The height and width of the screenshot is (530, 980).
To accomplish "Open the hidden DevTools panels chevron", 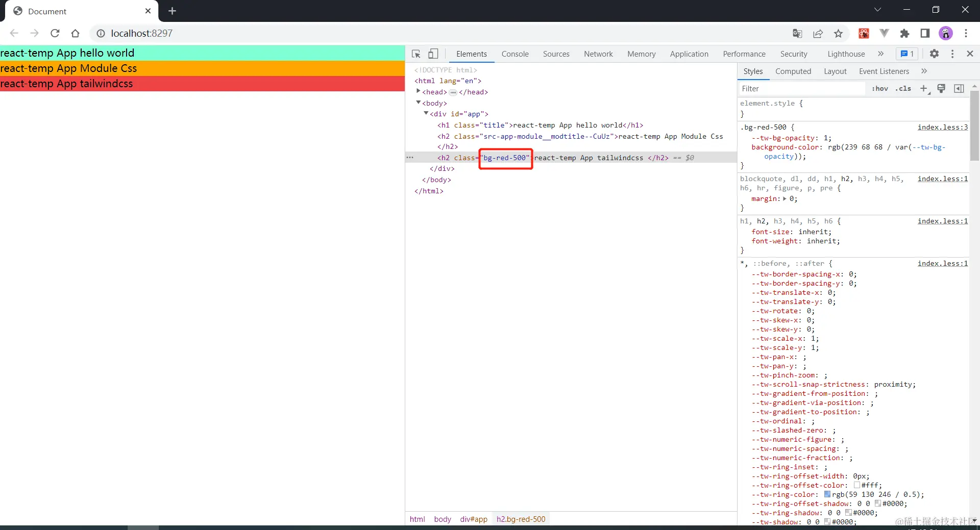I will (x=881, y=54).
